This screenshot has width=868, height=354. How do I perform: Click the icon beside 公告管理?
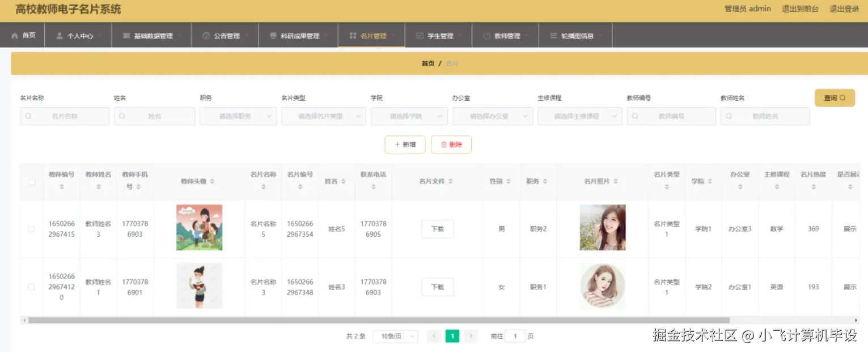pos(206,36)
